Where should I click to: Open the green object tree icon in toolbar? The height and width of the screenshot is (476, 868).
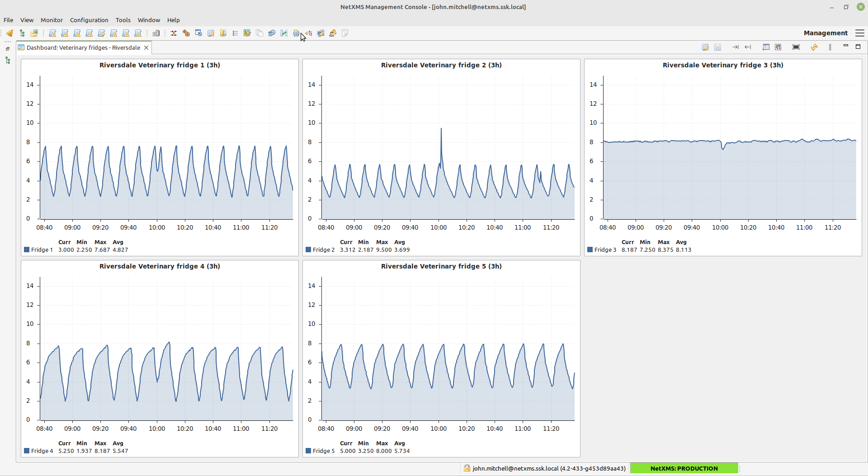pos(22,33)
